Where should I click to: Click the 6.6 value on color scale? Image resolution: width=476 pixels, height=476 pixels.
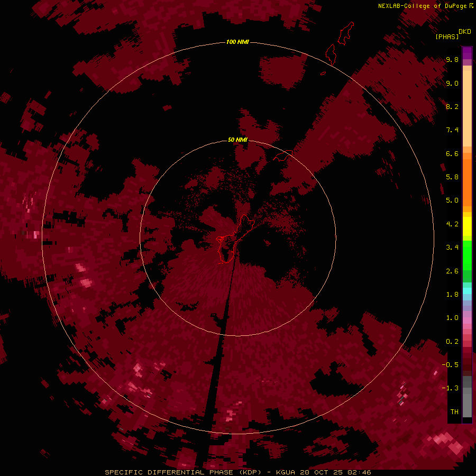coord(452,154)
